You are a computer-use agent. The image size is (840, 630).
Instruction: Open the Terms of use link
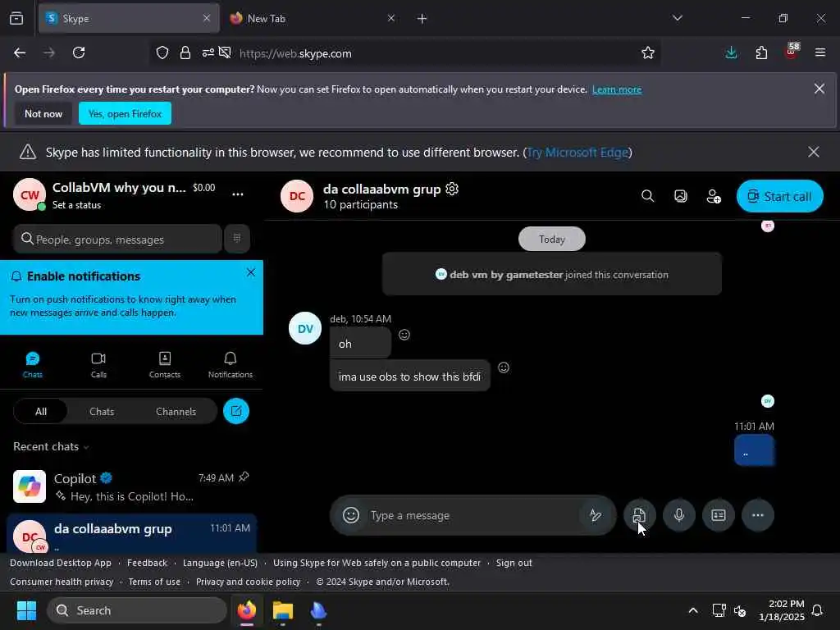click(154, 582)
